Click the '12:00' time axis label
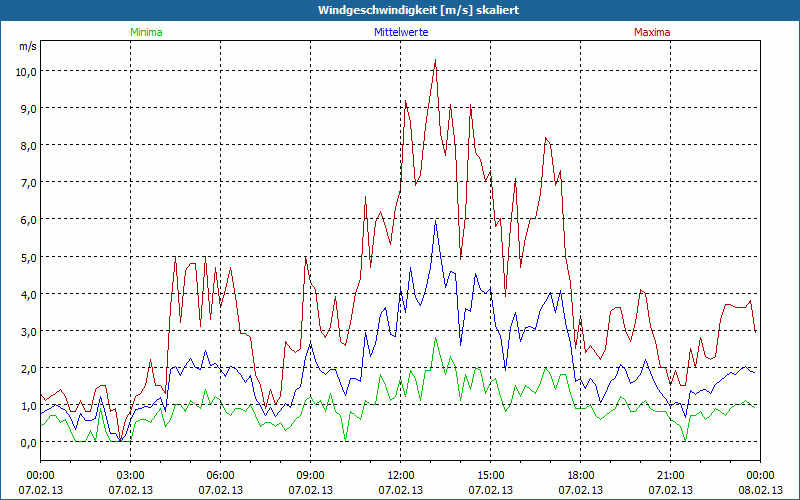Screen dimensions: 800x500 (x=401, y=476)
